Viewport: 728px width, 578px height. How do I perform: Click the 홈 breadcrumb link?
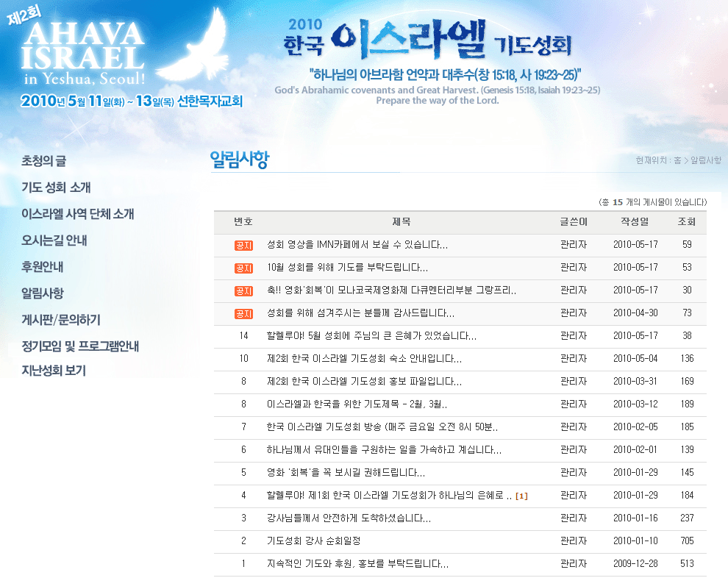pyautogui.click(x=677, y=160)
